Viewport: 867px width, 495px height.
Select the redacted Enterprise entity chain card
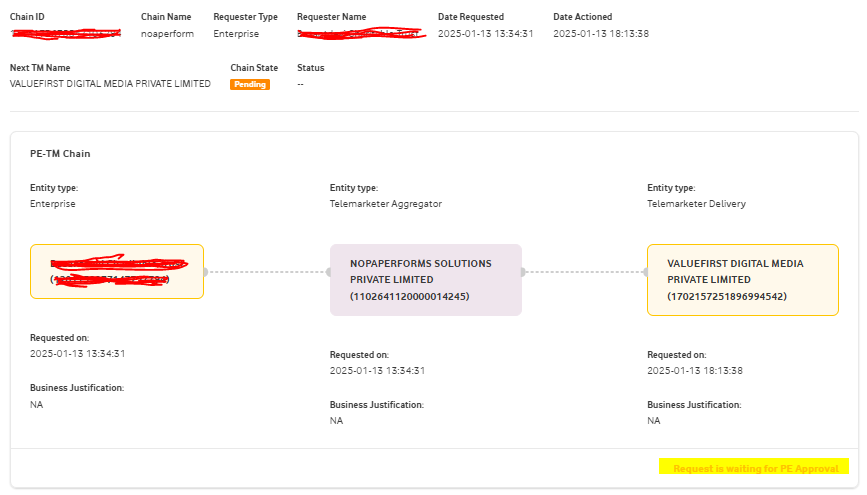tap(117, 272)
